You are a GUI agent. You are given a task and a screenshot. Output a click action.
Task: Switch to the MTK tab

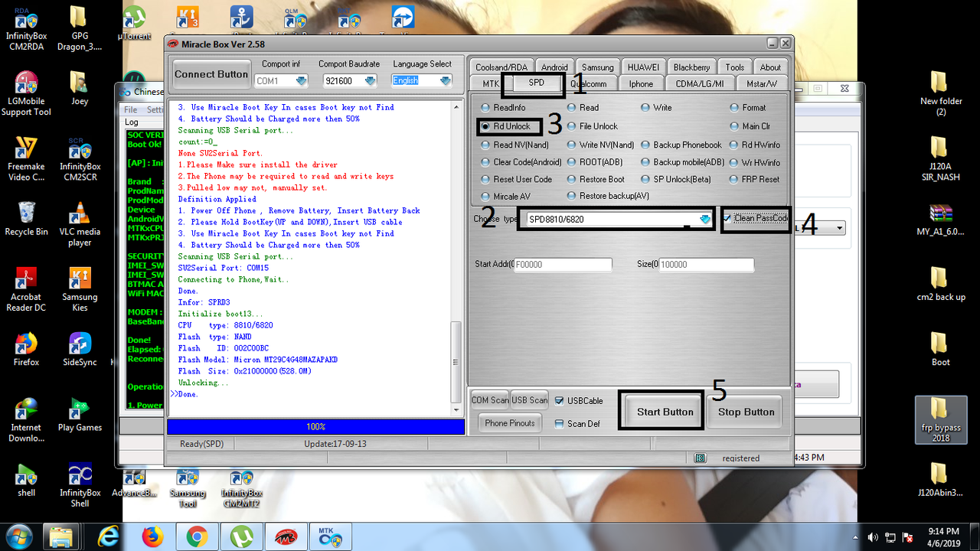pos(491,83)
